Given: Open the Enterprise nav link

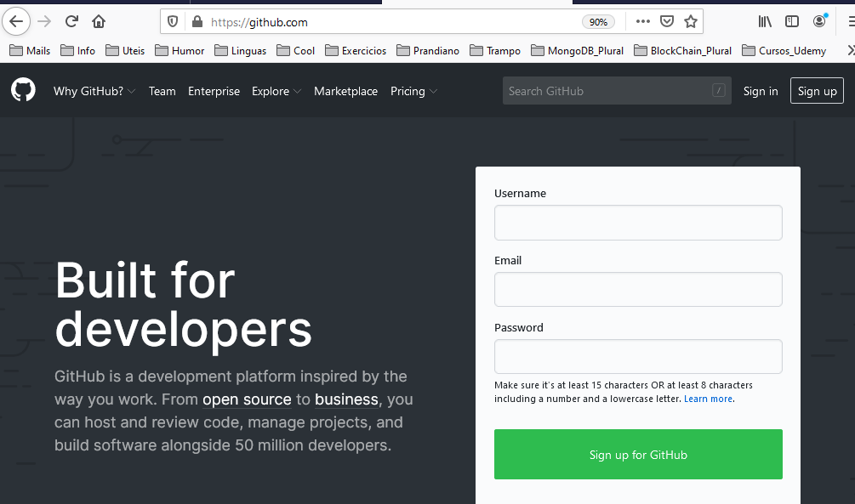Looking at the screenshot, I should [x=214, y=91].
